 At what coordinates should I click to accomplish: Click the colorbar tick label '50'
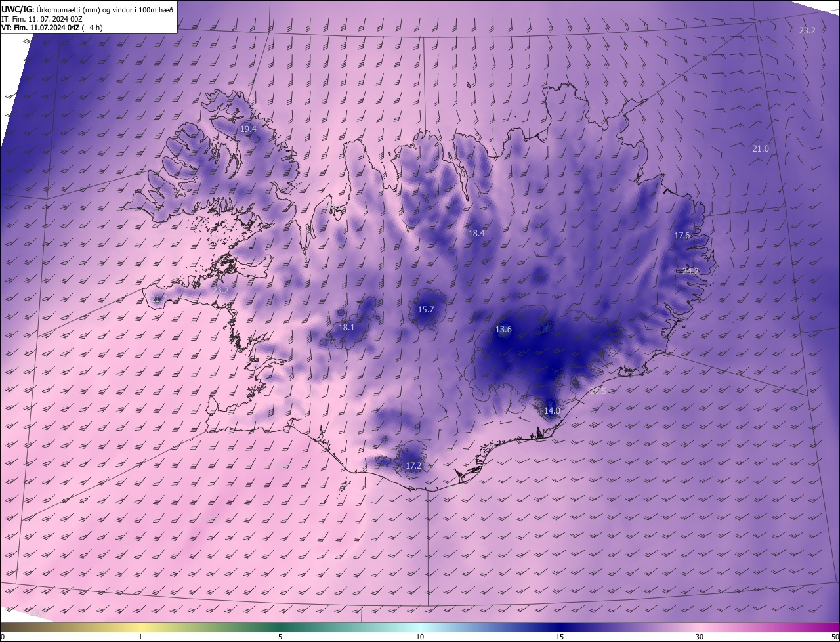pos(835,637)
